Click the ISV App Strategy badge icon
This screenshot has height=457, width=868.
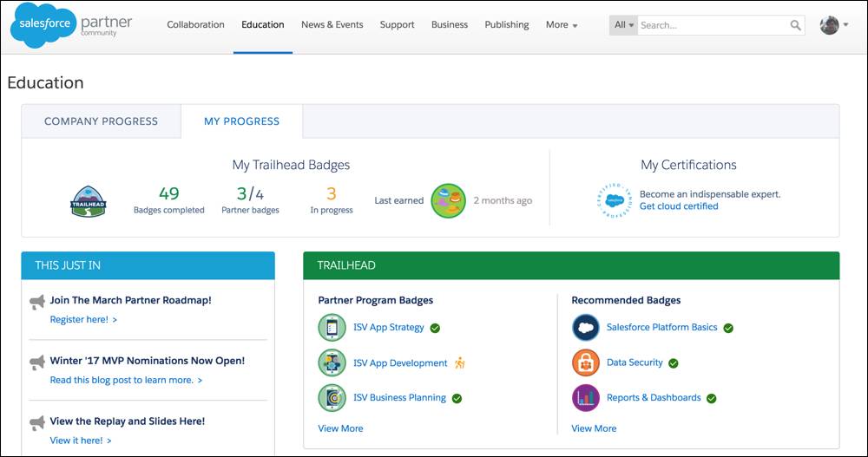pos(332,328)
